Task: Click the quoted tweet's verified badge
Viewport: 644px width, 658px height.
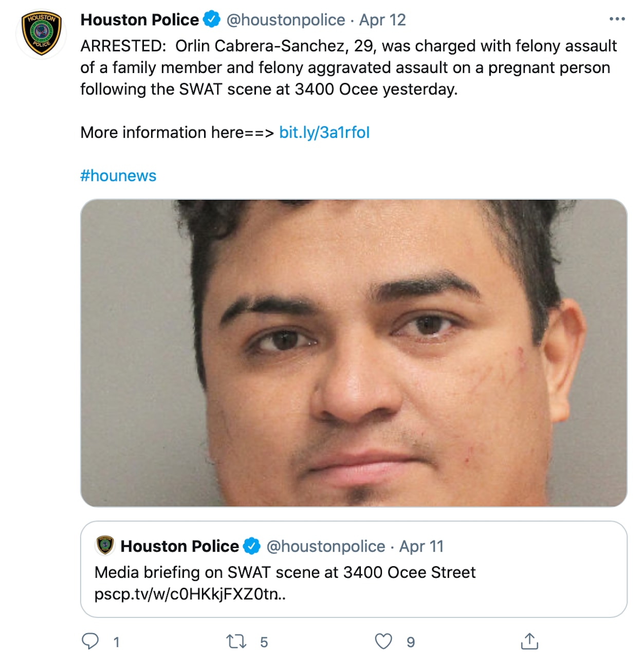Action: (x=251, y=546)
